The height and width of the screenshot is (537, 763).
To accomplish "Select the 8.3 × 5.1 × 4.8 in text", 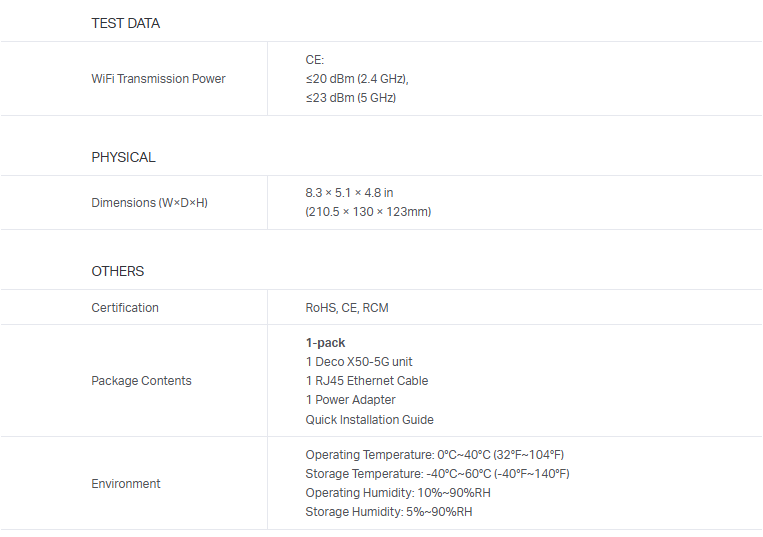I will [349, 192].
